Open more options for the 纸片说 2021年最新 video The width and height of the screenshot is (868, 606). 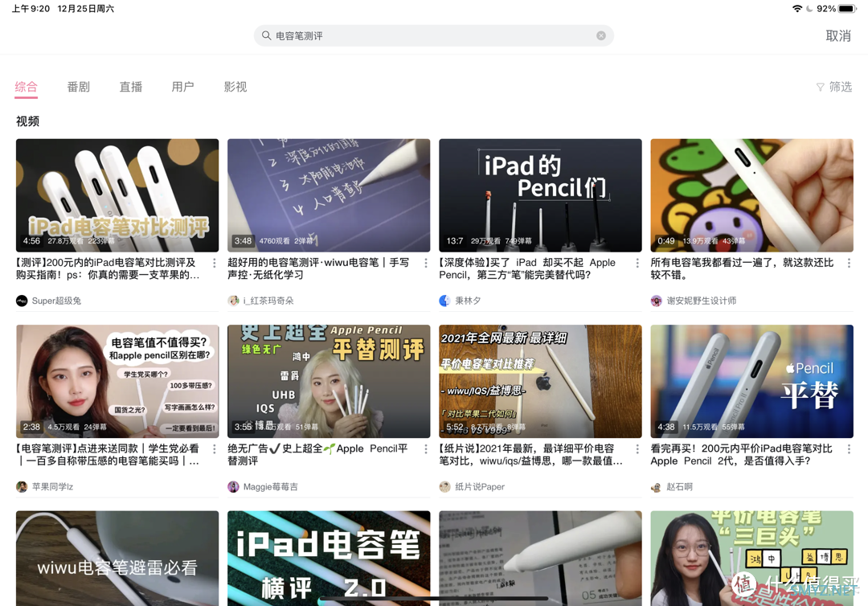click(x=637, y=448)
